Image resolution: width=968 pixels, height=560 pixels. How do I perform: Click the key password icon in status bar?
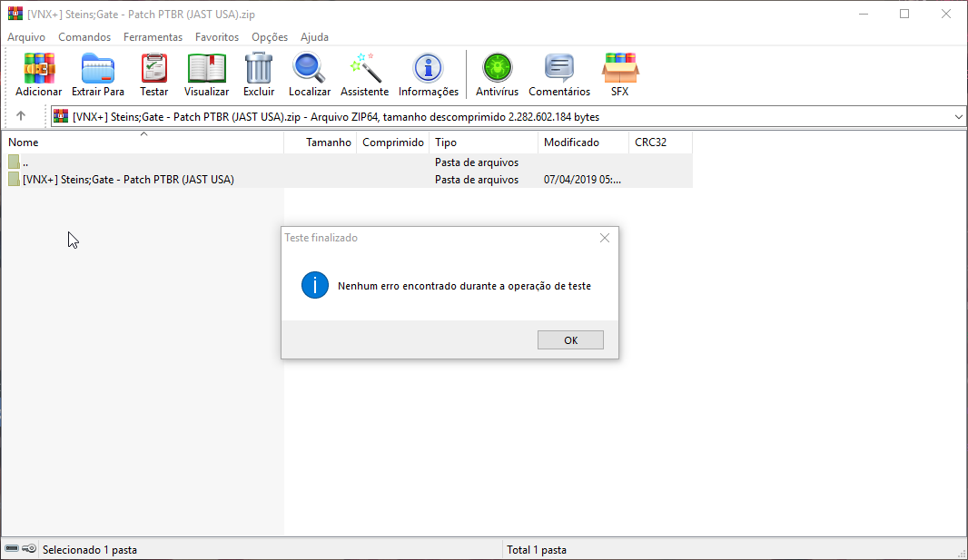click(x=29, y=548)
